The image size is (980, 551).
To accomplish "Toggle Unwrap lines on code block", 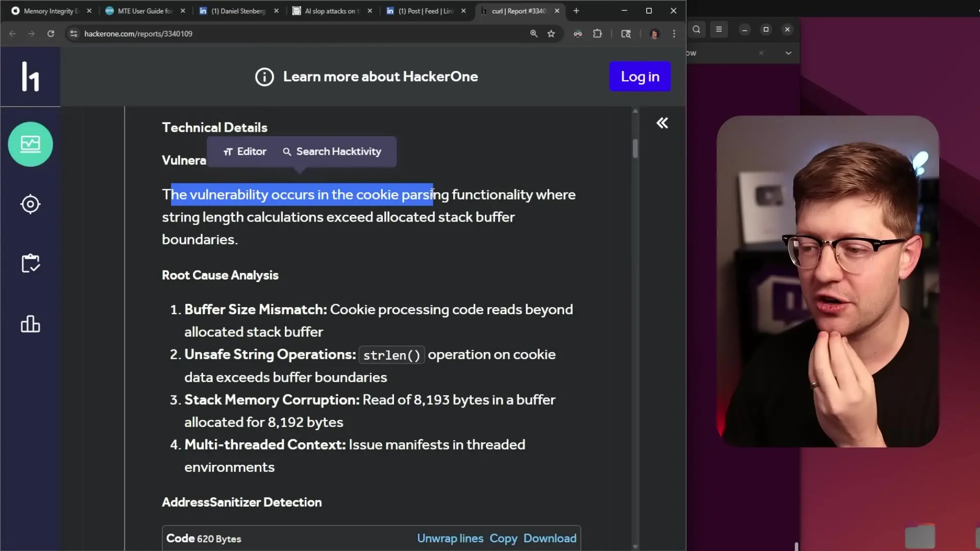I will pos(450,538).
